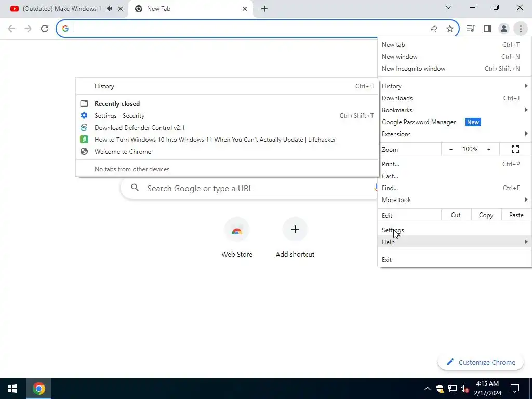Click the Customize Chrome button
Image resolution: width=532 pixels, height=399 pixels.
click(x=481, y=362)
